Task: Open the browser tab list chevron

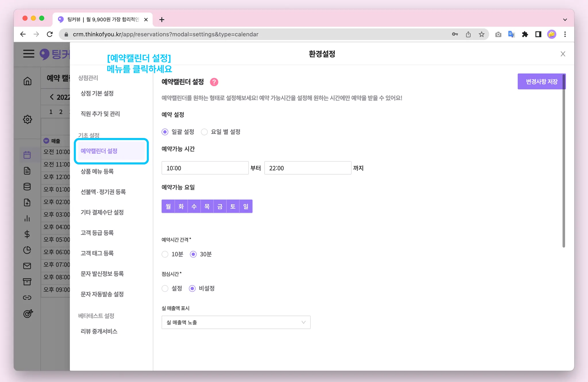Action: [x=565, y=20]
